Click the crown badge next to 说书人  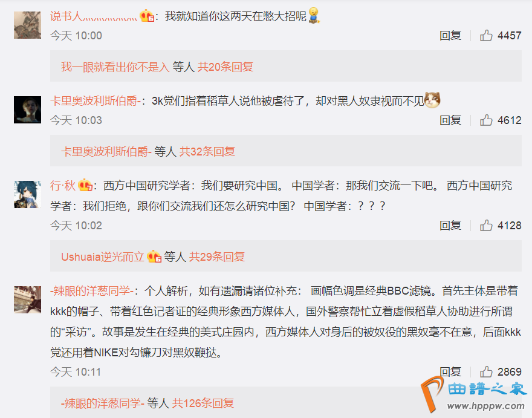pyautogui.click(x=148, y=16)
